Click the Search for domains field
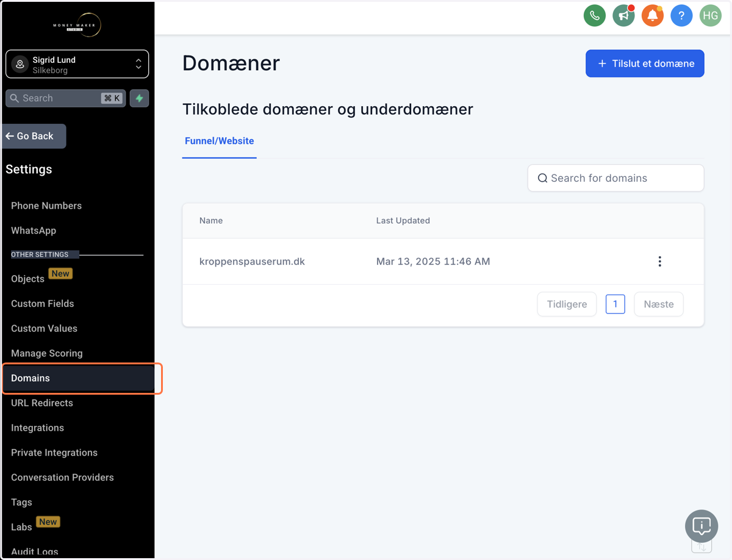This screenshot has width=732, height=560. tap(615, 178)
